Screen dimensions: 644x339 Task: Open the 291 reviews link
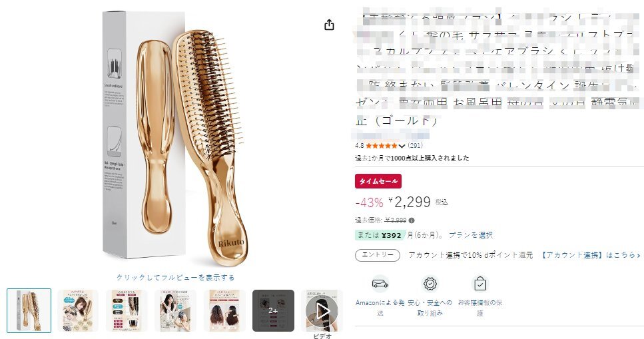(x=415, y=145)
